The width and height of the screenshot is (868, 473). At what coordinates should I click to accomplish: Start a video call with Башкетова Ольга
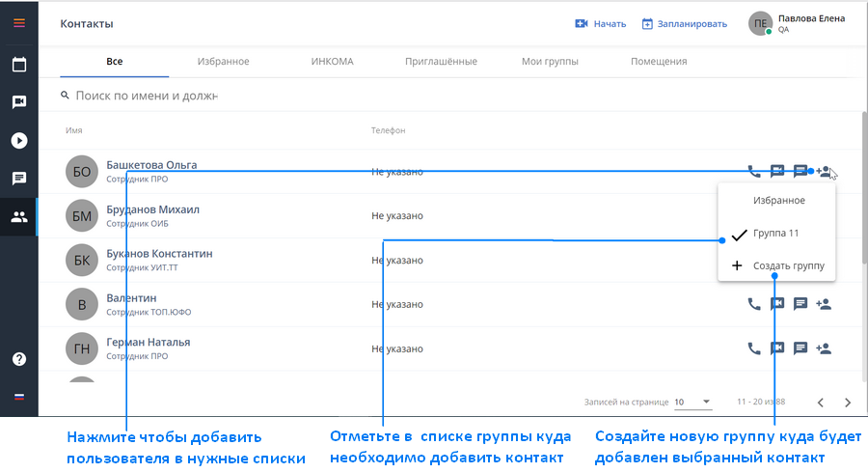777,171
